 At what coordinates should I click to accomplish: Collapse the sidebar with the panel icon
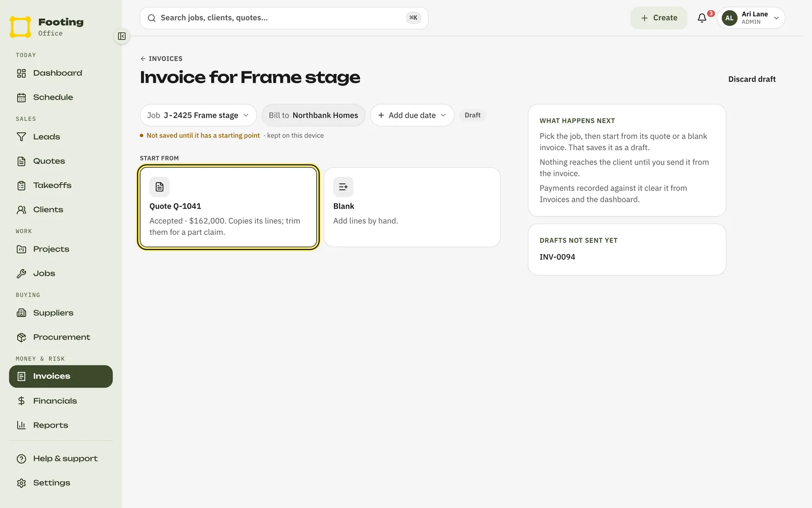pyautogui.click(x=122, y=36)
